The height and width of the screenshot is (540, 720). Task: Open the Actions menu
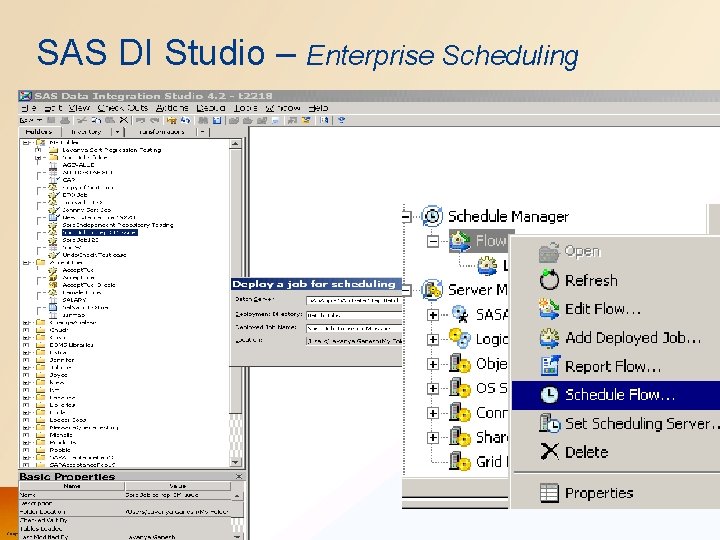(x=172, y=108)
